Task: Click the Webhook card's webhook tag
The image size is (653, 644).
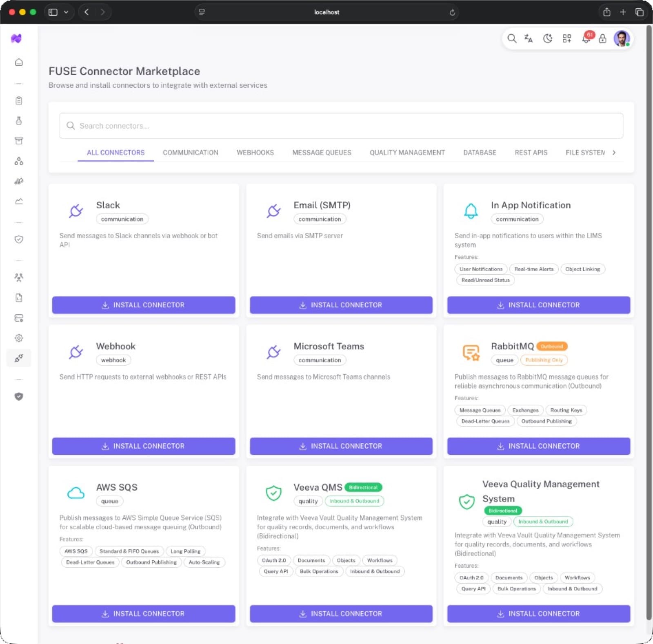Action: click(x=113, y=360)
